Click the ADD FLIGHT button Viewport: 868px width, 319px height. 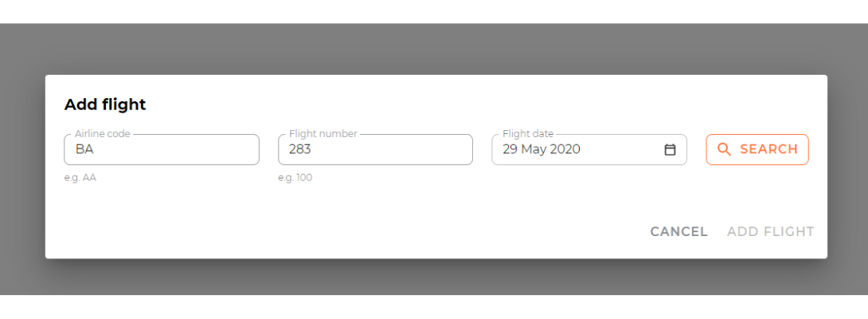tap(771, 231)
